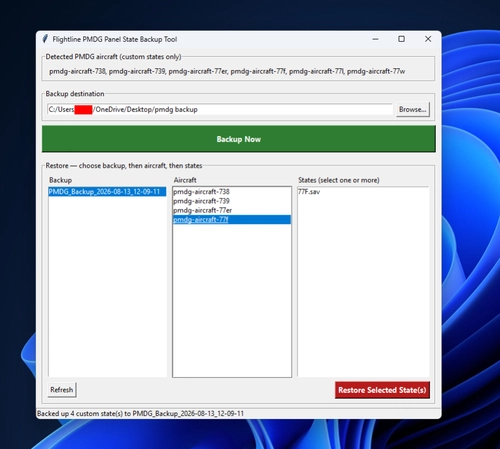This screenshot has width=500, height=449.
Task: Click the detected PMDG aircraft list text
Action: point(227,71)
